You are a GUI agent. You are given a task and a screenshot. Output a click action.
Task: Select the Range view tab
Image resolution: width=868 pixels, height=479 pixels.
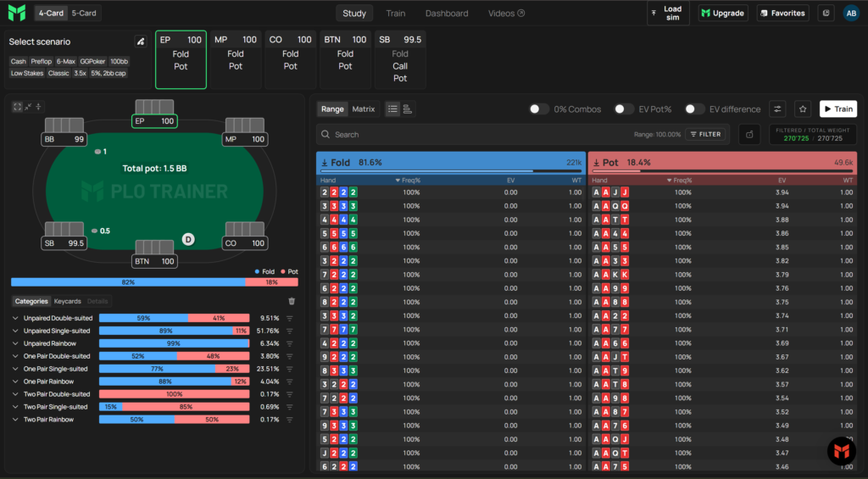pos(332,109)
